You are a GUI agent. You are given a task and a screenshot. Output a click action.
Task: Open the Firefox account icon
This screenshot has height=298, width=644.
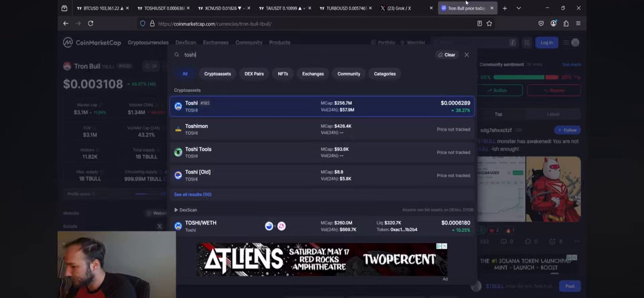pyautogui.click(x=553, y=24)
